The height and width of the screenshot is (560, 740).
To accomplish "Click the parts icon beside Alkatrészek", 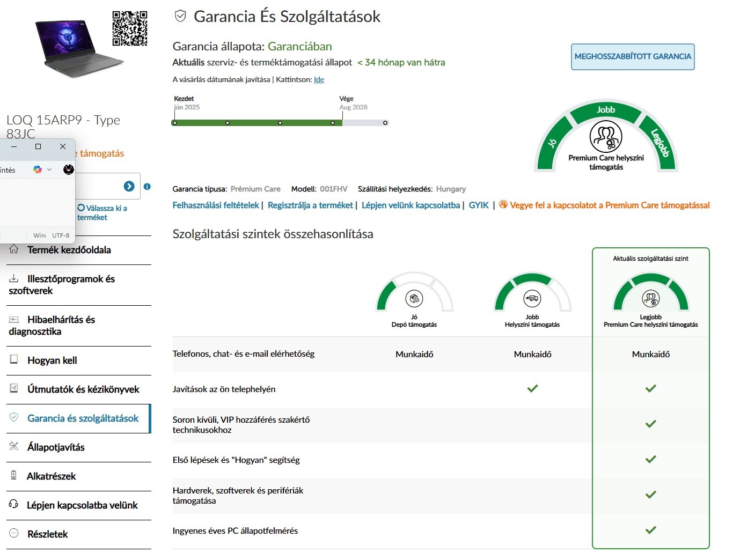I will 14,475.
